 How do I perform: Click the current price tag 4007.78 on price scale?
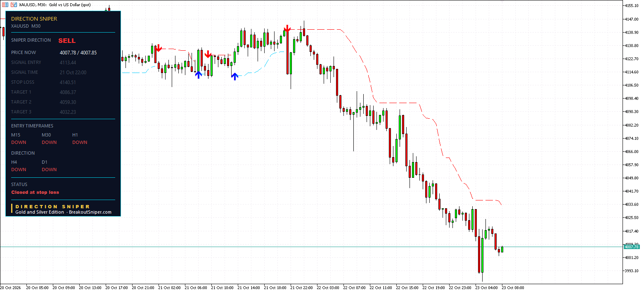632,247
